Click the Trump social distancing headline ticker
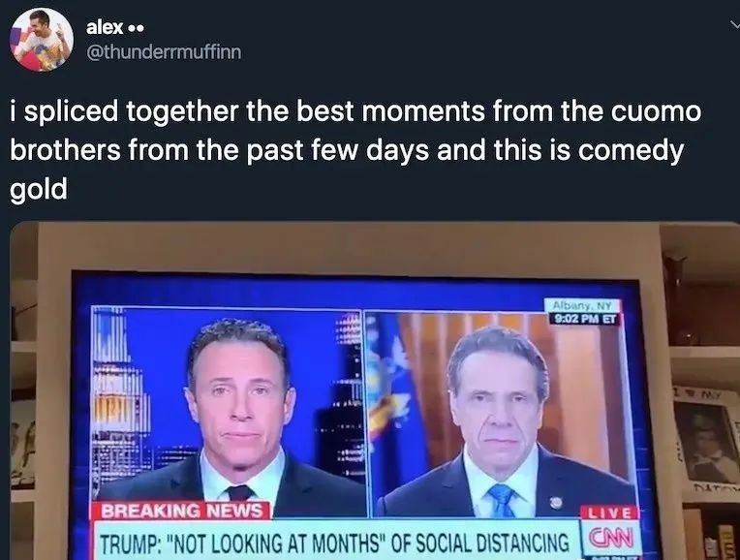This screenshot has width=740, height=560. pos(336,542)
